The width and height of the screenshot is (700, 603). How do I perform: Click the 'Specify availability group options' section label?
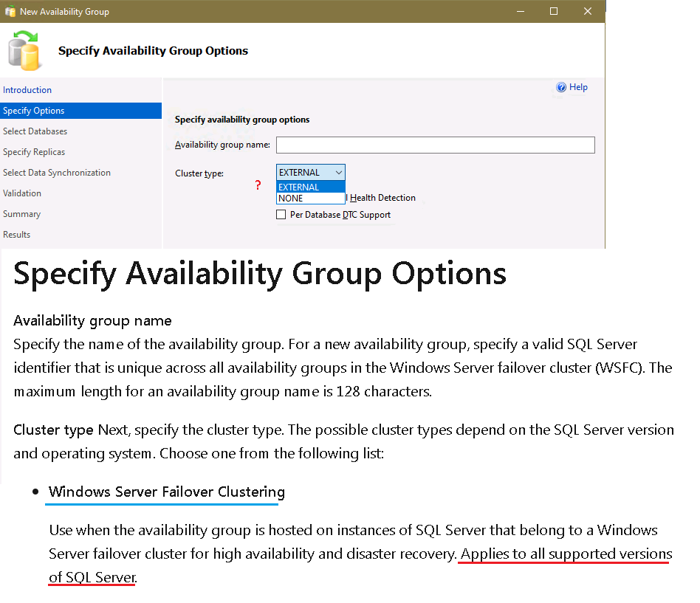pyautogui.click(x=242, y=120)
